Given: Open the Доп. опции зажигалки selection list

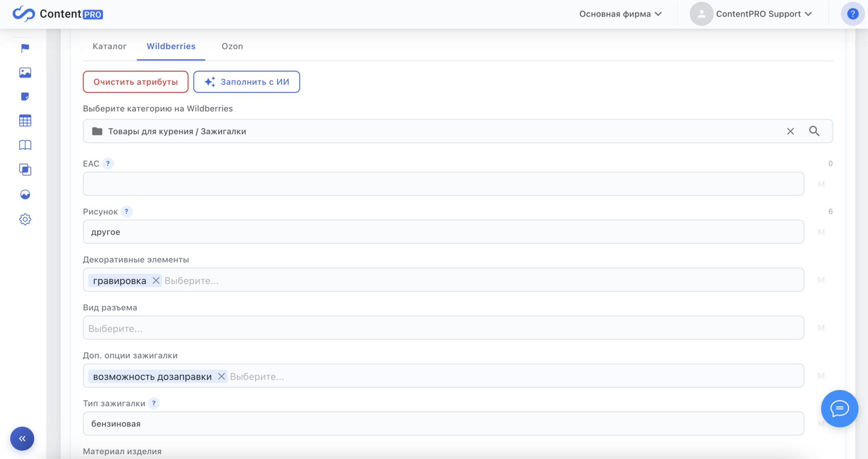Looking at the screenshot, I should [443, 376].
